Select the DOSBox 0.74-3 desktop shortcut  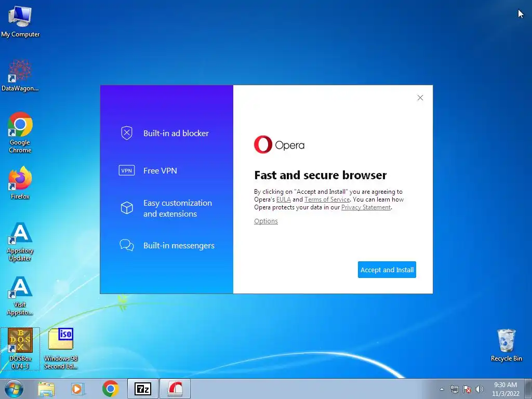[20, 349]
